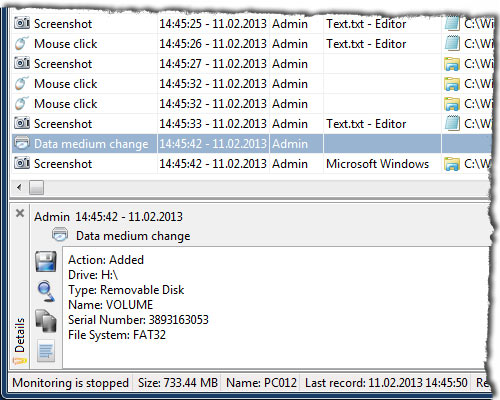Click the horizontal scrollbar left arrow

[x=19, y=187]
